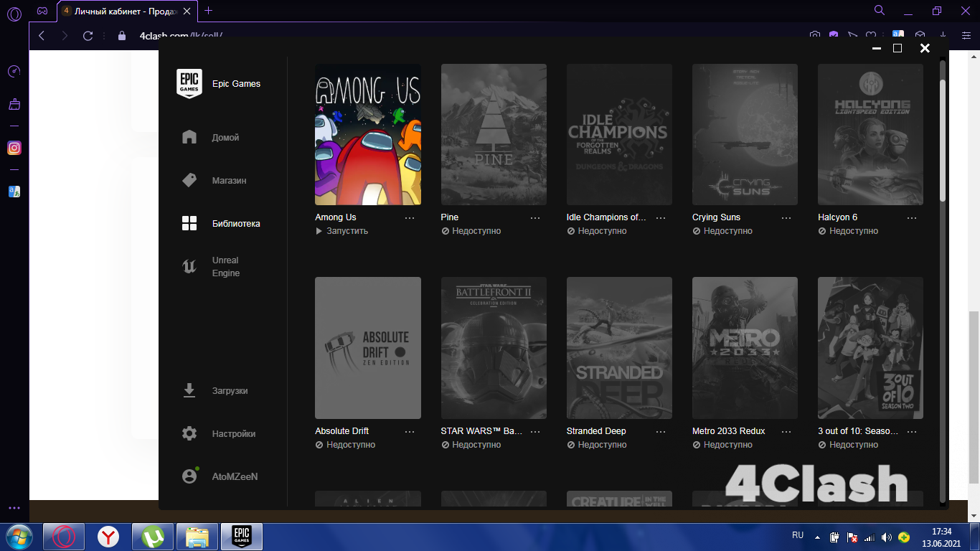980x551 pixels.
Task: Click the profile avatar icon beside AtoMZeeN
Action: pos(189,476)
